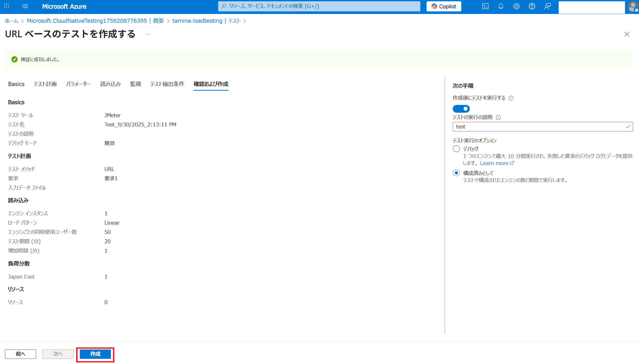
Task: Switch to the テスト計画 tab
Action: pos(45,84)
